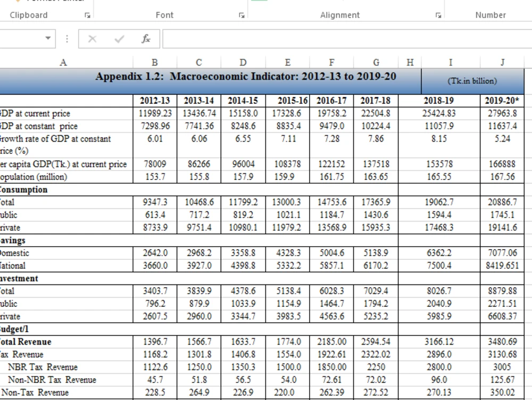This screenshot has height=400, width=532.
Task: Select column C header
Action: (x=199, y=62)
